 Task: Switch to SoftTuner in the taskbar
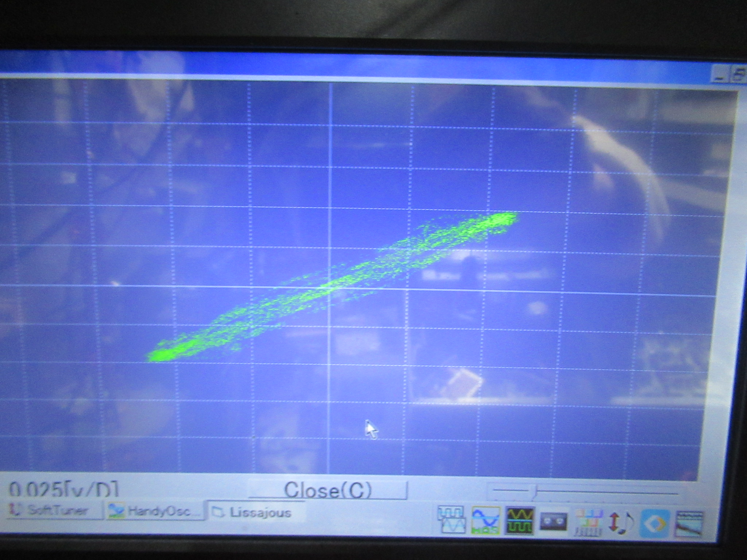click(x=53, y=510)
